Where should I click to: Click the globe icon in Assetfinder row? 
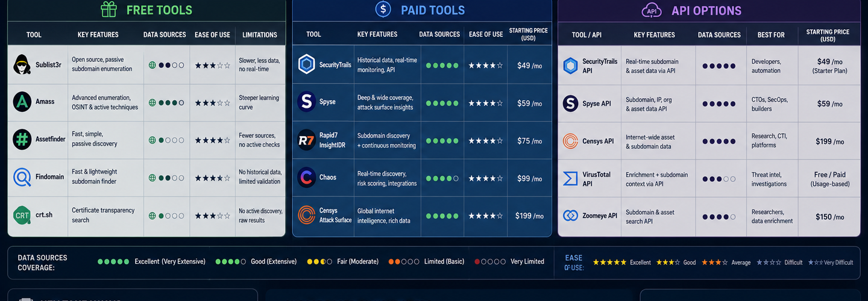tap(153, 140)
